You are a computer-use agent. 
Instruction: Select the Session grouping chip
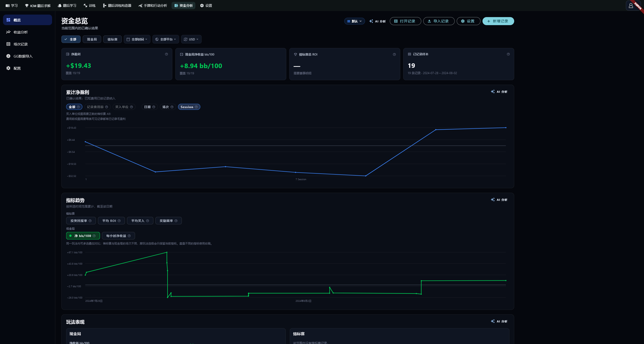pyautogui.click(x=189, y=107)
